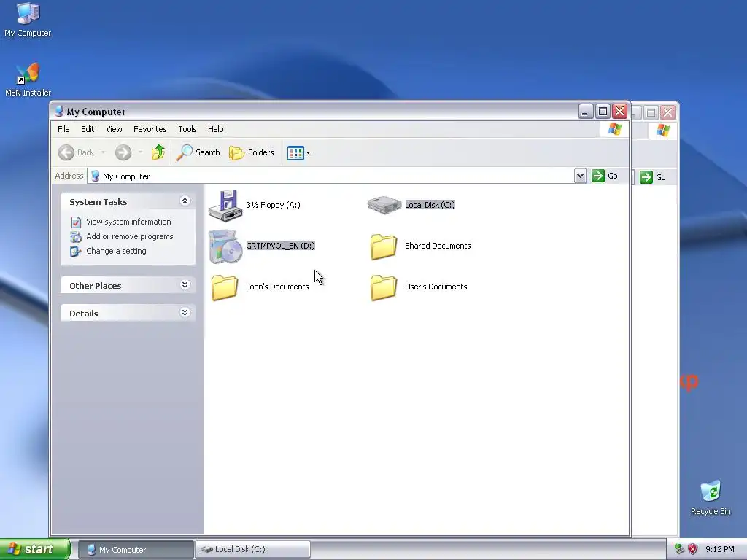Open Forward history dropdown arrow
Image resolution: width=747 pixels, height=560 pixels.
(x=140, y=152)
